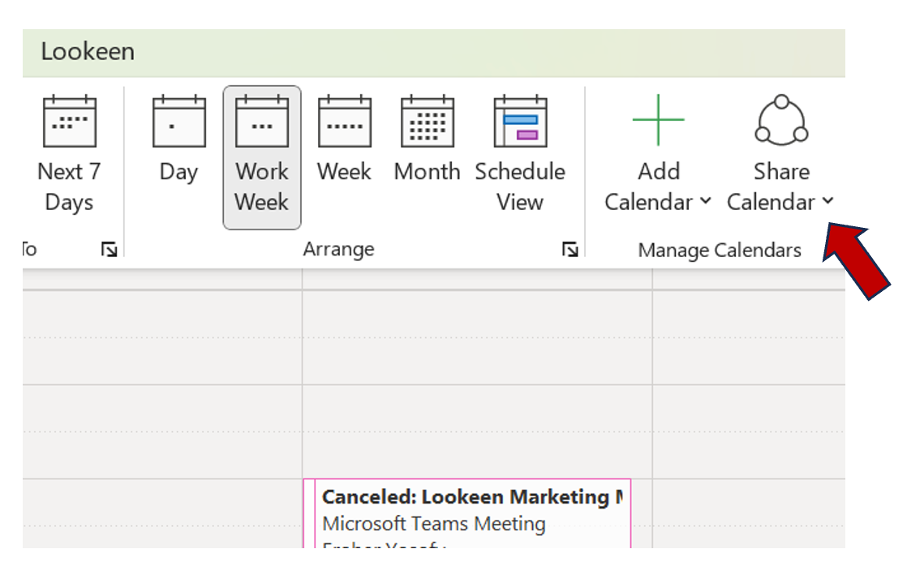Open the Arrange group dialog launcher
The image size is (908, 580).
coord(570,250)
